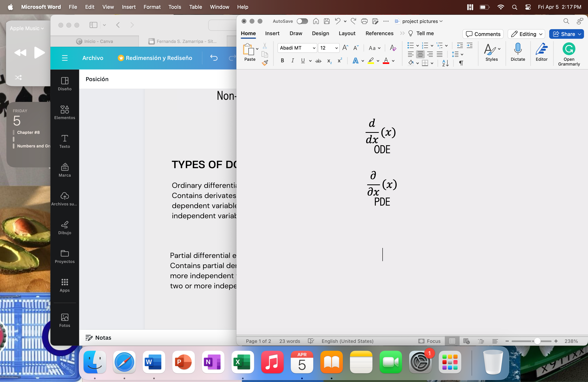Click the Sort A-Z icon
The height and width of the screenshot is (382, 588).
[445, 63]
